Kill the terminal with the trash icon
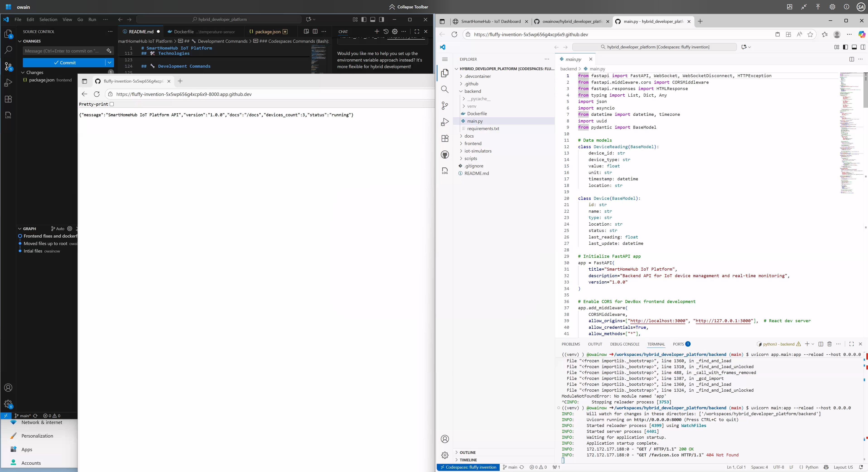The image size is (868, 472). point(829,344)
